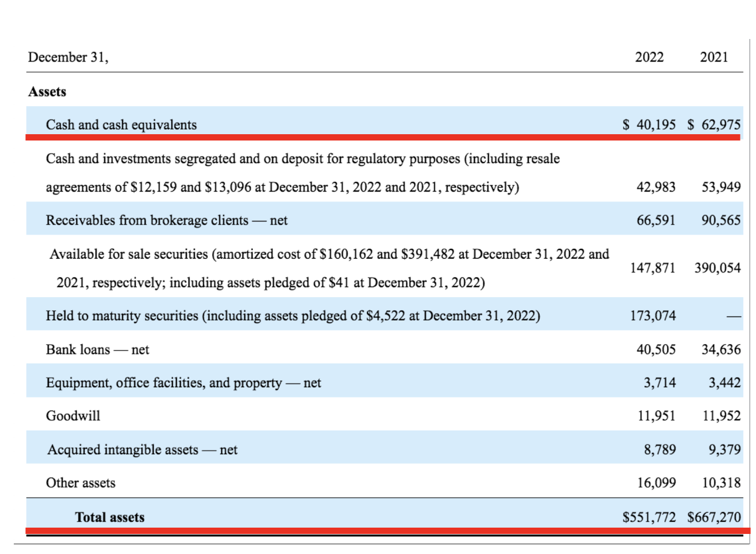Select the value 34,636

[721, 349]
